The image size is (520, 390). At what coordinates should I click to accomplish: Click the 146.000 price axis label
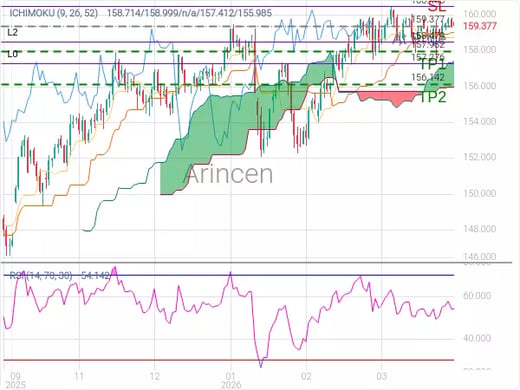(480, 256)
